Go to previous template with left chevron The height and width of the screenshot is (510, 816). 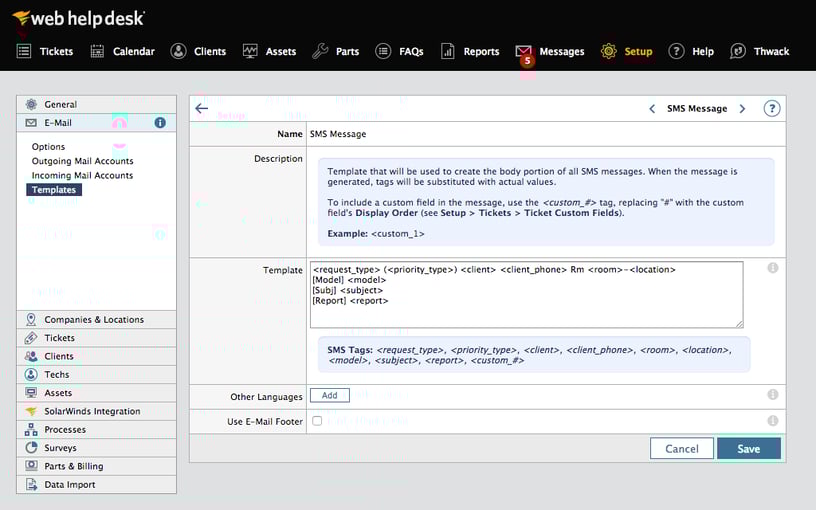click(x=652, y=108)
